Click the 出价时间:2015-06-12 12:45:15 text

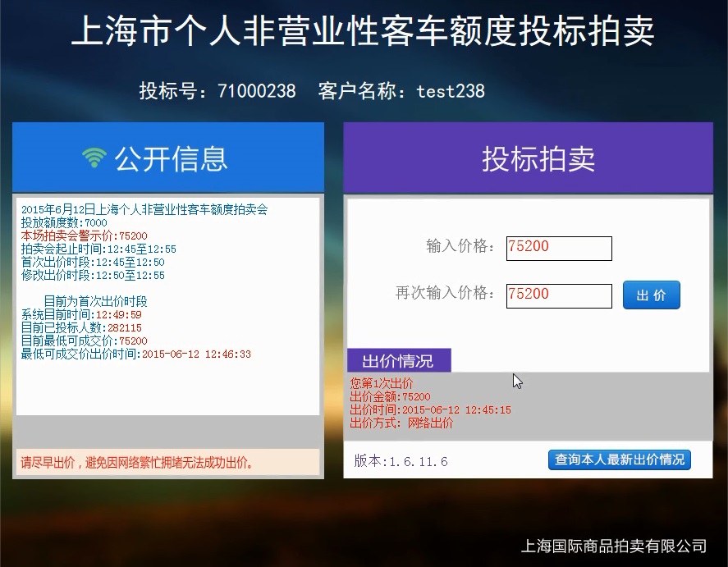(430, 409)
